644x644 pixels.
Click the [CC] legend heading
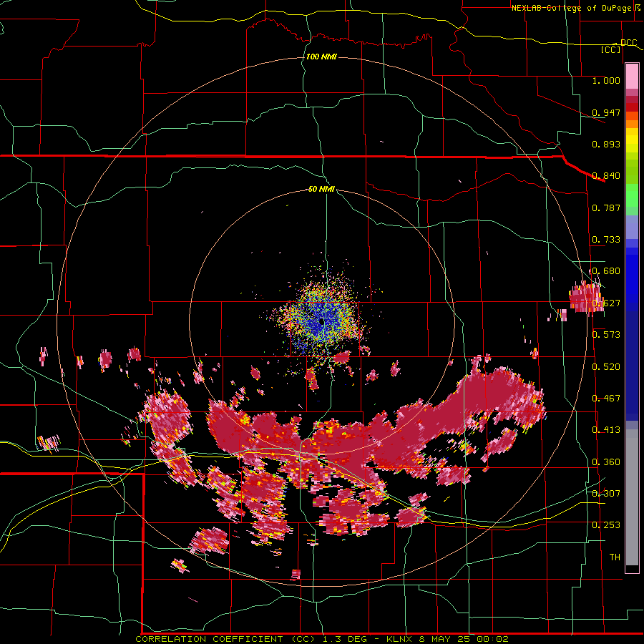pos(611,49)
